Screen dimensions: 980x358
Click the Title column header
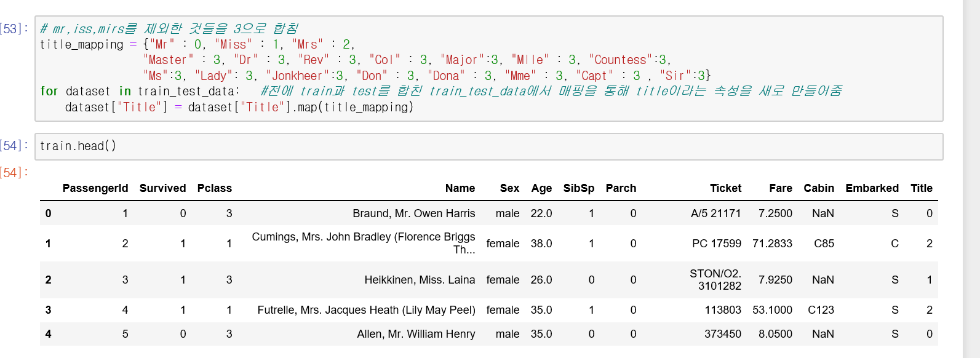click(x=922, y=188)
